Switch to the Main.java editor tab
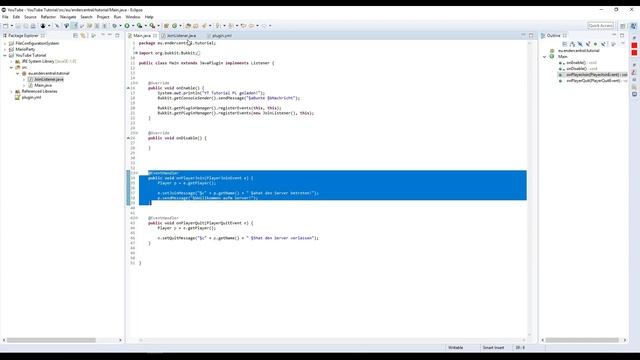The image size is (640, 360). point(142,36)
